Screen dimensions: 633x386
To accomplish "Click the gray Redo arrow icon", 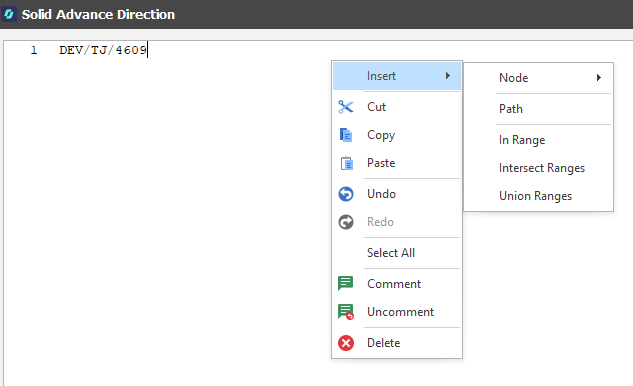I will 346,222.
